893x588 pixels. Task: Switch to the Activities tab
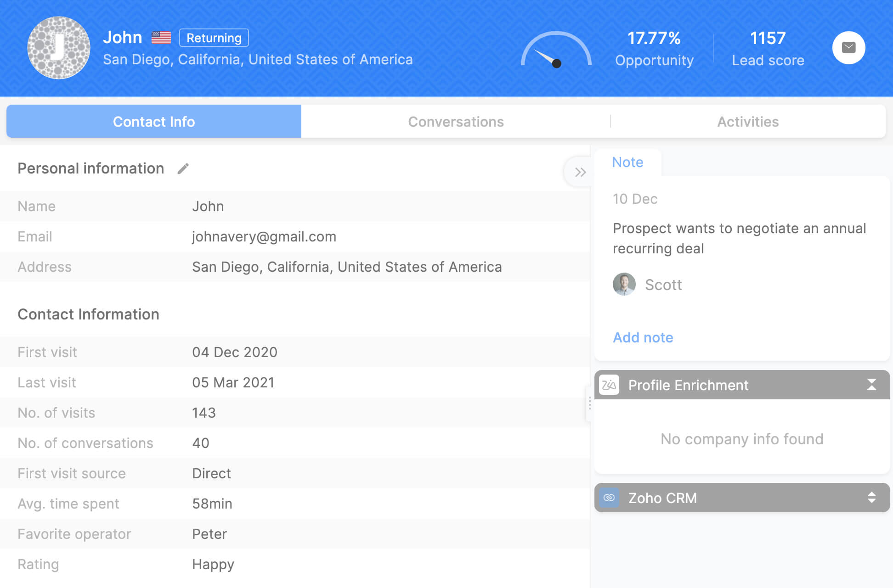(749, 121)
